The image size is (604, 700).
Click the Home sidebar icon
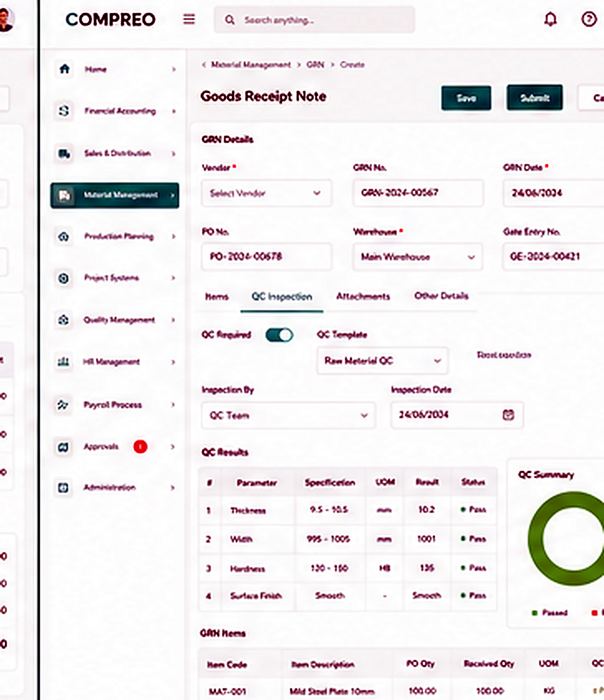click(65, 69)
